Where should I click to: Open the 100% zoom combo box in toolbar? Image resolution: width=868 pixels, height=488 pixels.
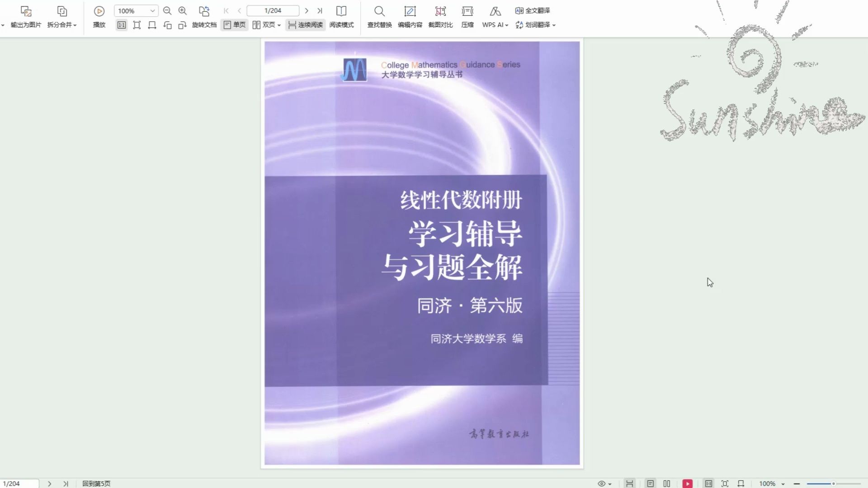(136, 11)
